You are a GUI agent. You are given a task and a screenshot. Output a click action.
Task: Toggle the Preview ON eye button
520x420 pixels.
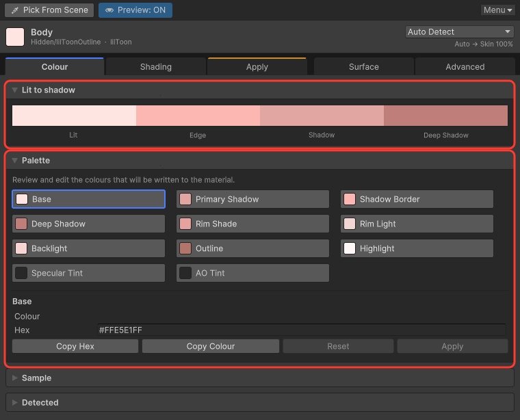135,10
